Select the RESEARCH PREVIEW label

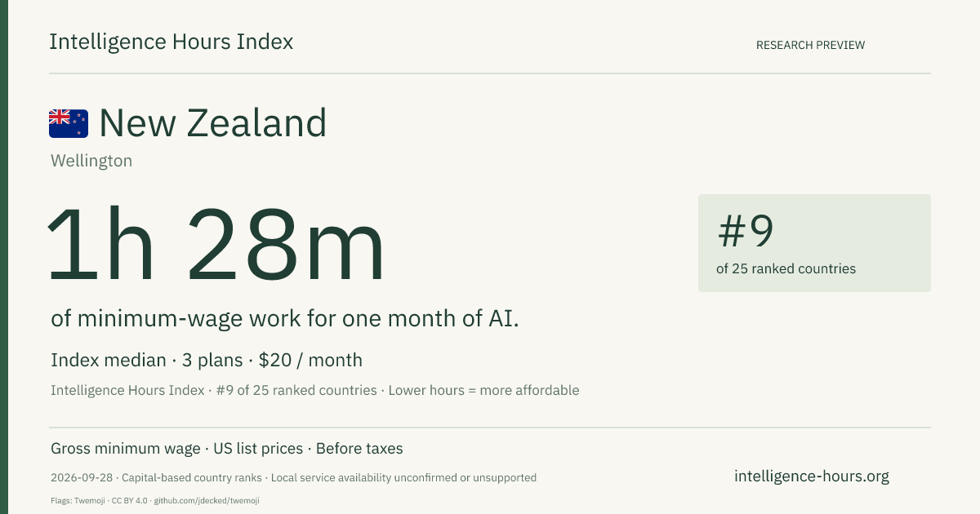[810, 45]
